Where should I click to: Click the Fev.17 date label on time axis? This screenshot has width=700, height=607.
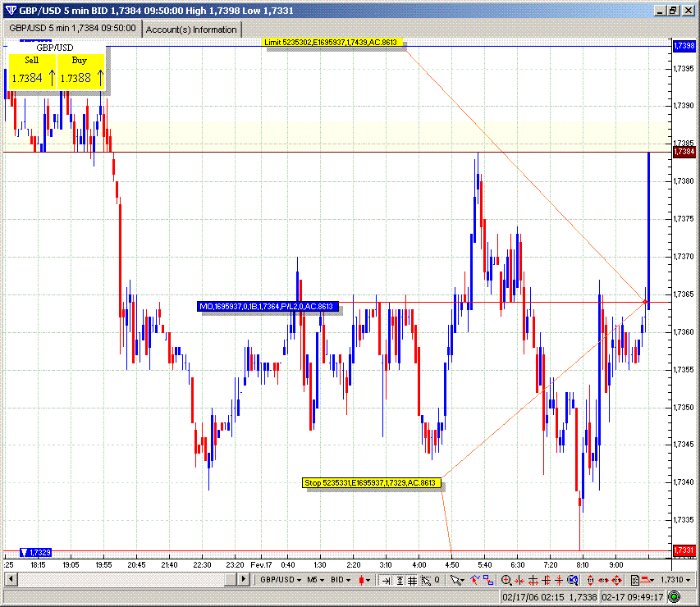click(261, 564)
